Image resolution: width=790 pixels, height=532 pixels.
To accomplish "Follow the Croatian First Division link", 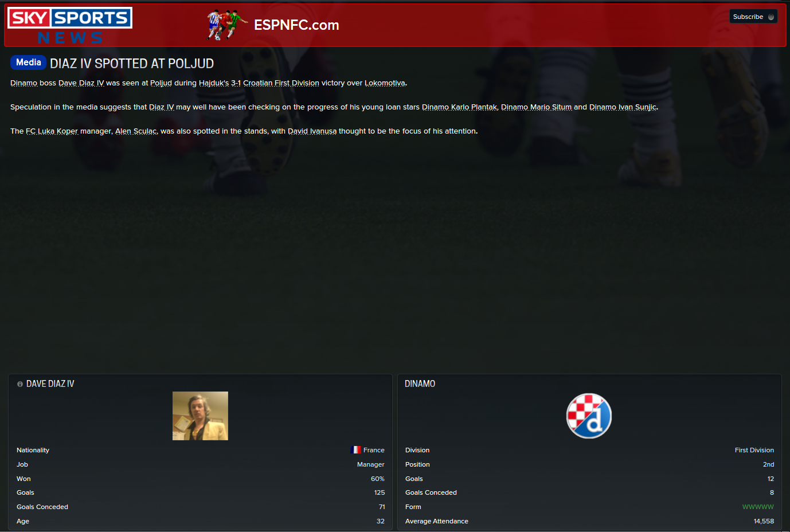I will click(x=281, y=83).
